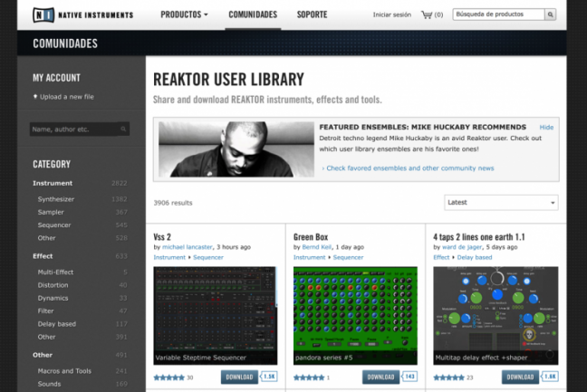View author Bernd Keil's profile
Image resolution: width=587 pixels, height=392 pixels.
[317, 247]
